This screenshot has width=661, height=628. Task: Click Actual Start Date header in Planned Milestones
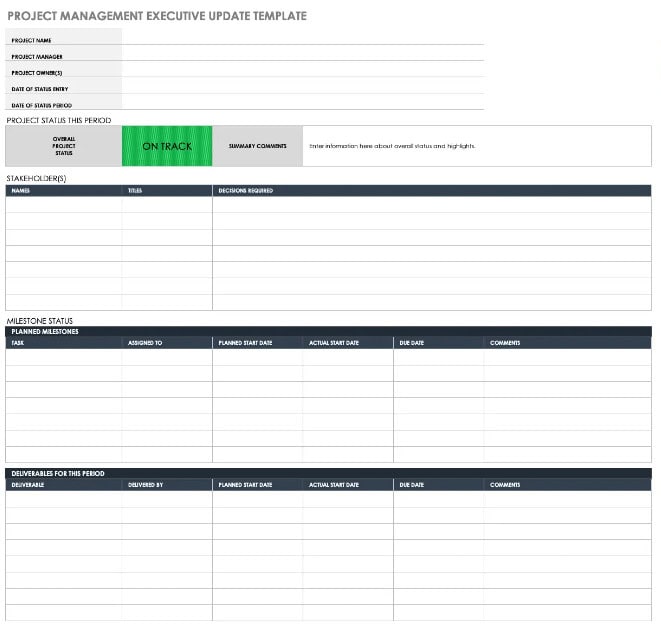(348, 343)
